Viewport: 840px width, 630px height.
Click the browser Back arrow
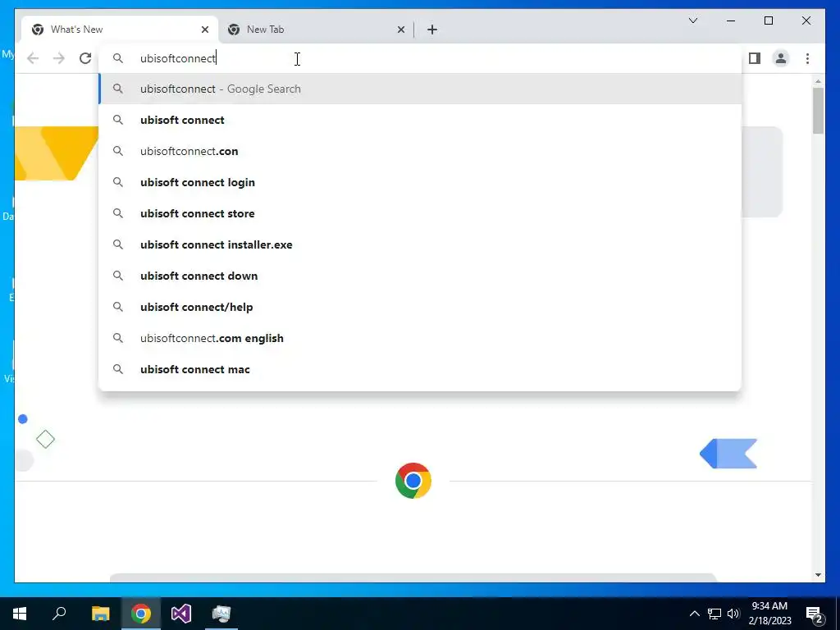click(x=33, y=58)
